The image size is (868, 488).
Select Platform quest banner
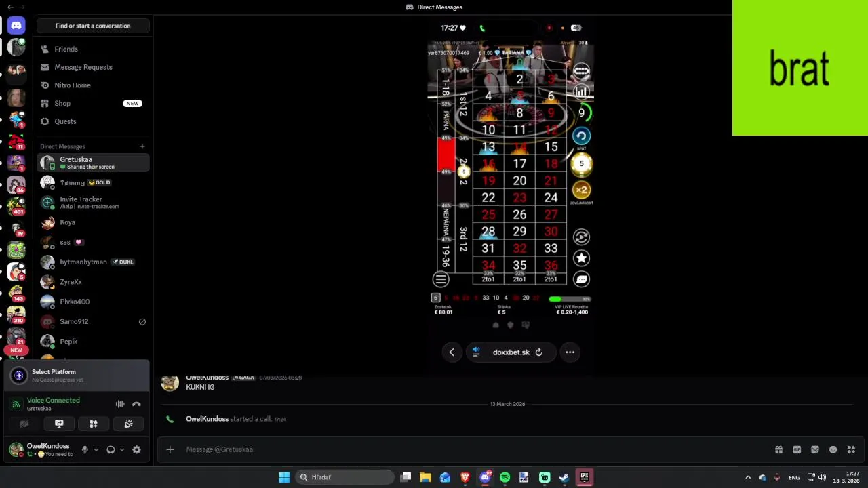point(77,375)
